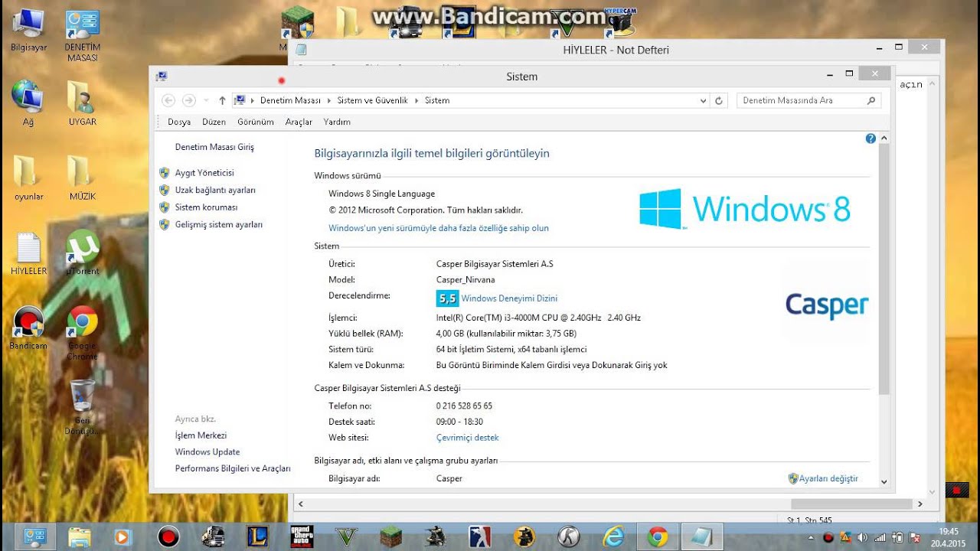This screenshot has height=551, width=980.
Task: Launch GTA V taskbar icon
Action: pyautogui.click(x=347, y=536)
